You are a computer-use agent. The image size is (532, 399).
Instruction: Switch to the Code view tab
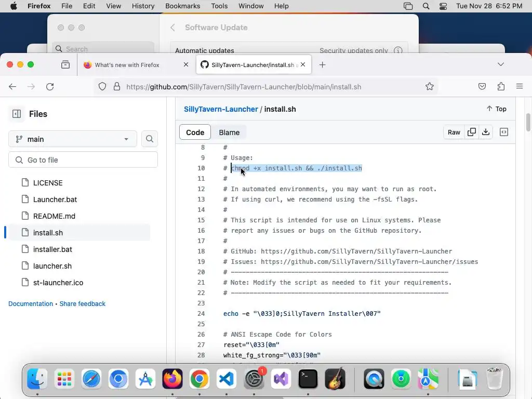click(195, 132)
